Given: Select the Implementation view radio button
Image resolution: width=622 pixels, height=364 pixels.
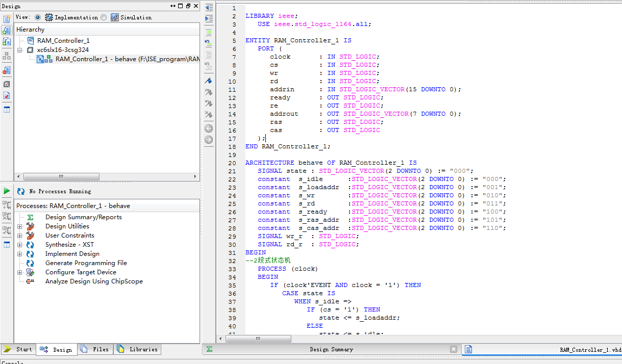Looking at the screenshot, I should coord(38,17).
